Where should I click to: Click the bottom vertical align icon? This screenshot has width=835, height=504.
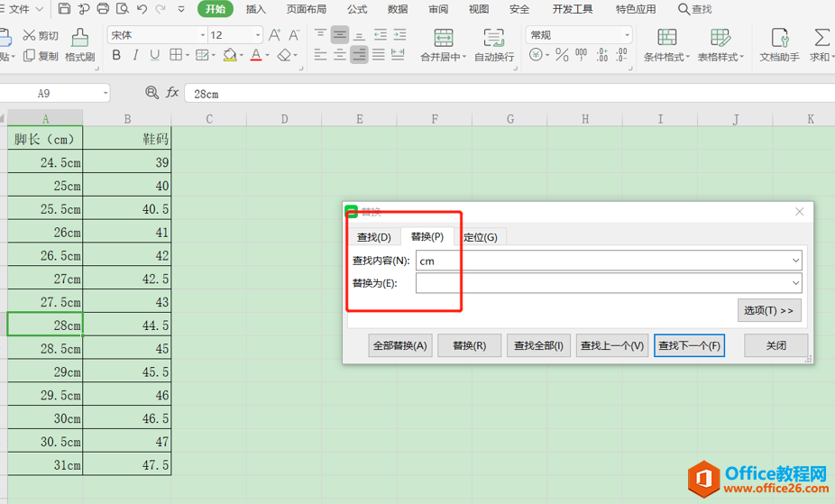[x=360, y=35]
